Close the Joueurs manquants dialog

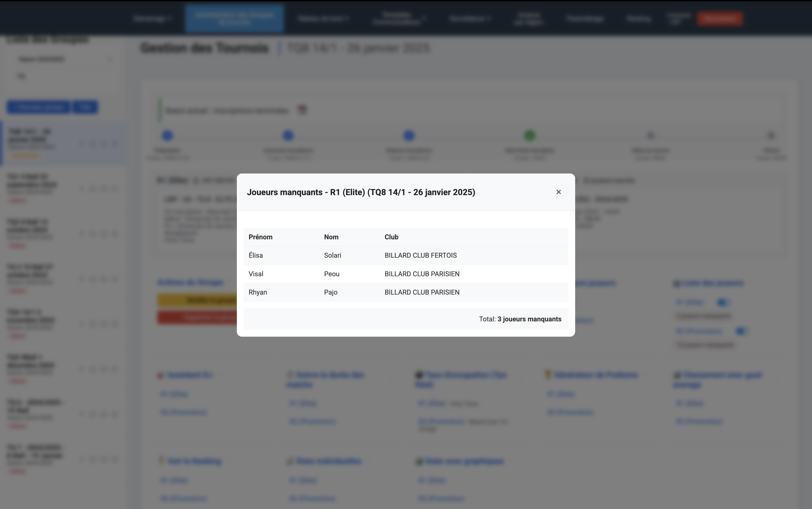point(558,192)
